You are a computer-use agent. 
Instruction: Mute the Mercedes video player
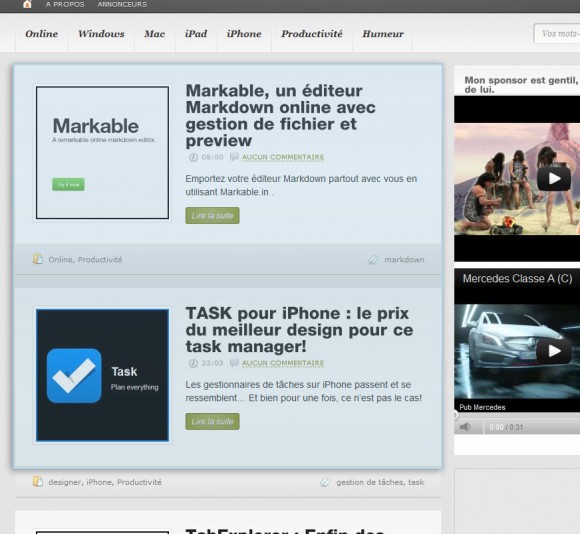465,427
